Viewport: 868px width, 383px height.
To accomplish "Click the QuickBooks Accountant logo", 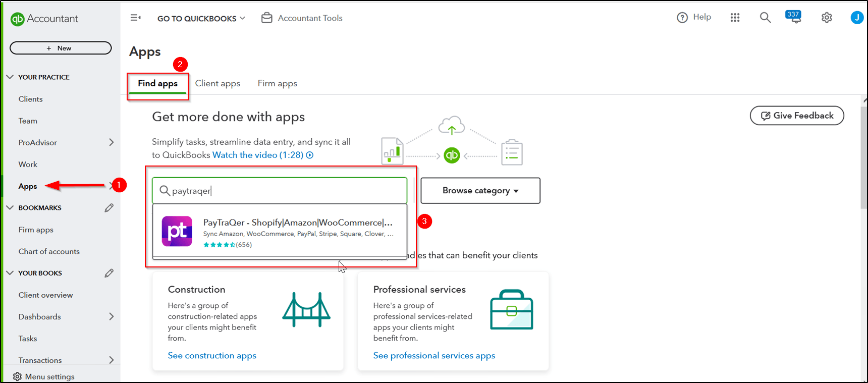I will pyautogui.click(x=44, y=19).
